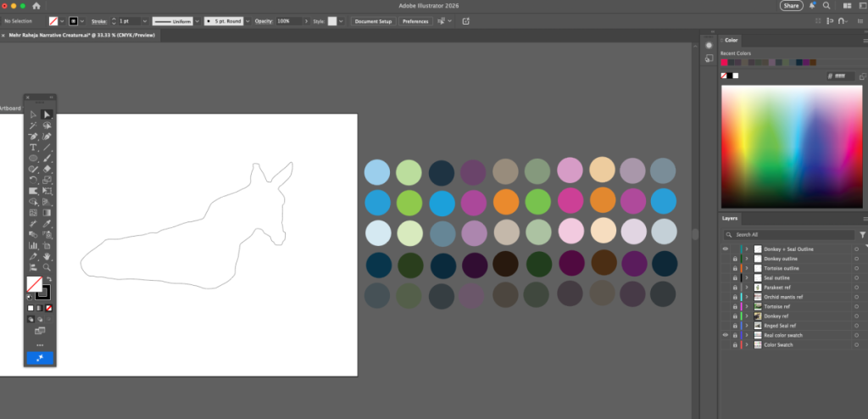Screen dimensions: 868x419
Task: Expand the Donkey outline layer
Action: point(747,259)
